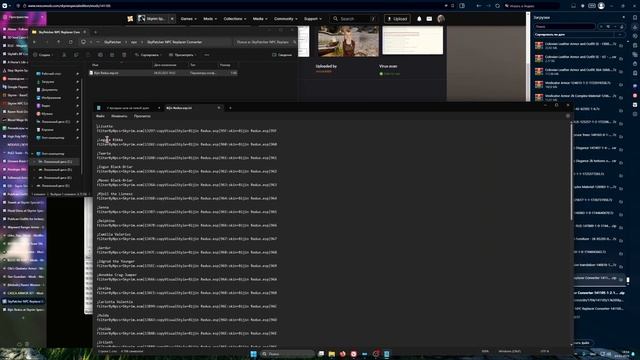
Task: Click the Notepad vertical scrollbar
Action: coord(571,171)
